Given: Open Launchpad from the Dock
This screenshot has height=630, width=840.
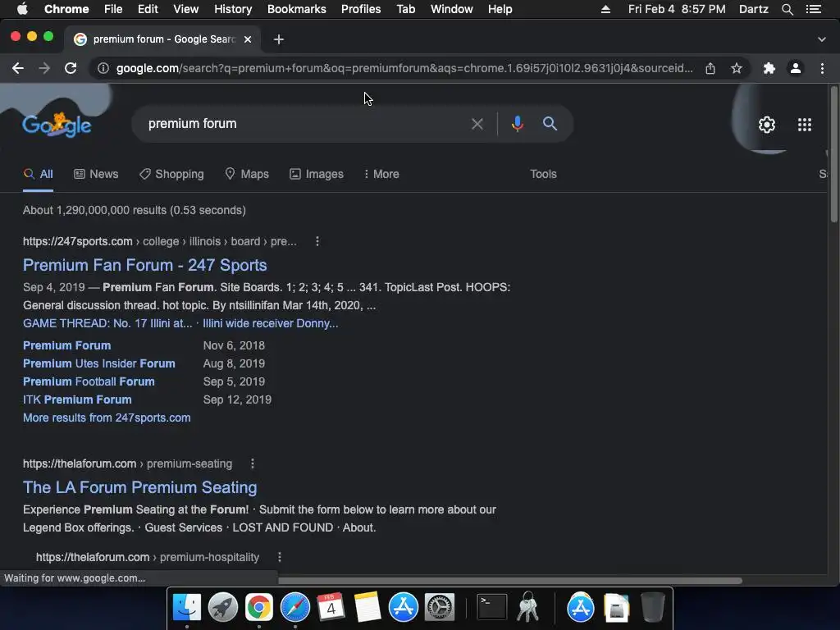Looking at the screenshot, I should [223, 608].
